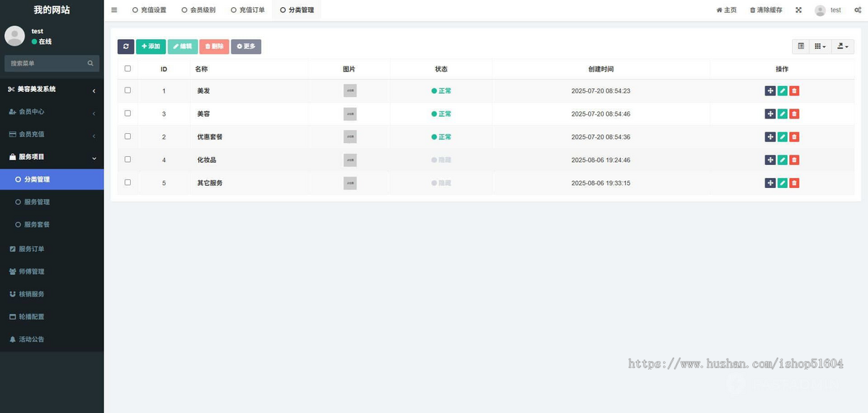868x413 pixels.
Task: Click the green edit icon for row 美发
Action: (782, 91)
